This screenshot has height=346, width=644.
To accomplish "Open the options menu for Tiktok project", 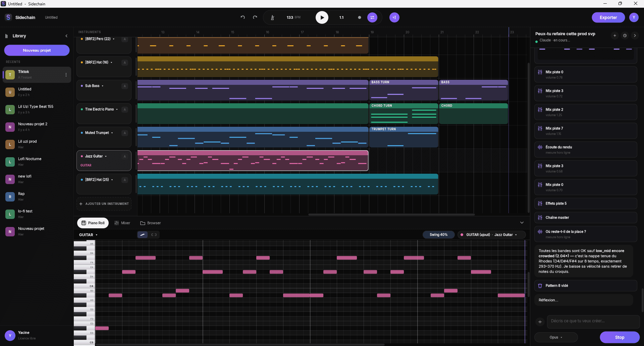I will [x=66, y=75].
